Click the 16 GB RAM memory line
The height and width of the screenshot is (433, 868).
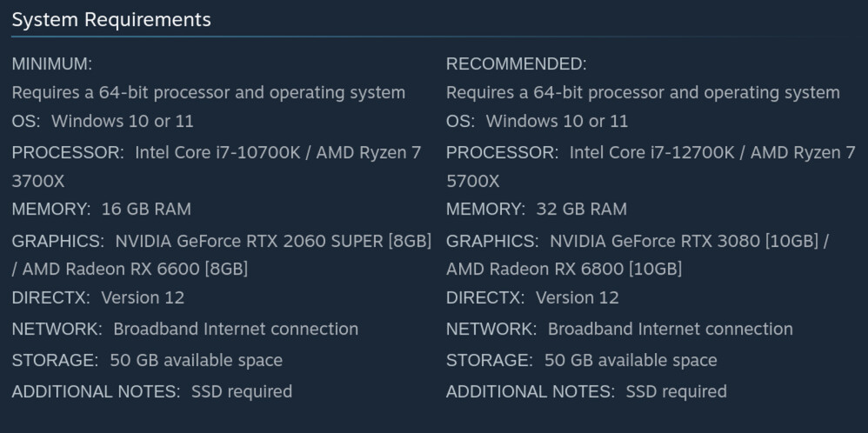(101, 209)
